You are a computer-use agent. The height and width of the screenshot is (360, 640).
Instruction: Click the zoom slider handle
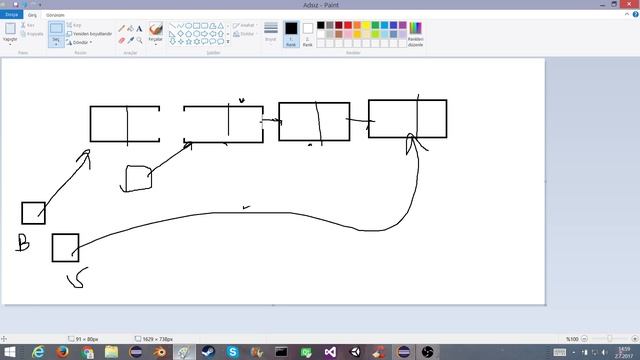pyautogui.click(x=609, y=339)
